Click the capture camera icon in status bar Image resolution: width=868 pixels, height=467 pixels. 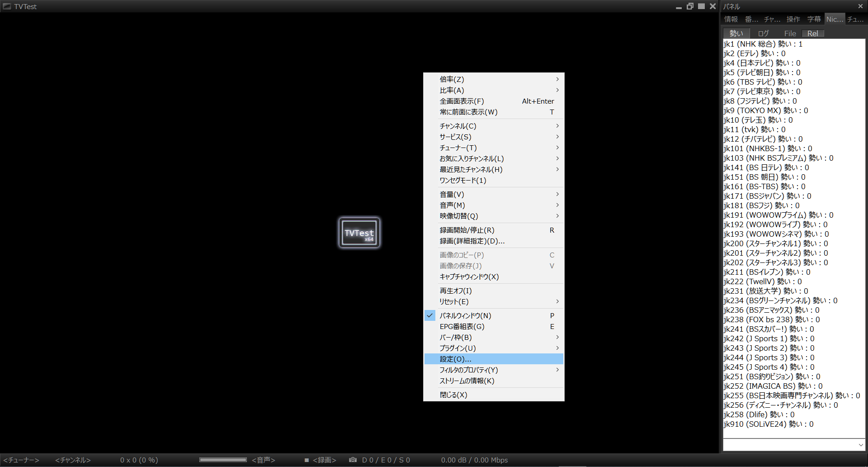(x=353, y=460)
